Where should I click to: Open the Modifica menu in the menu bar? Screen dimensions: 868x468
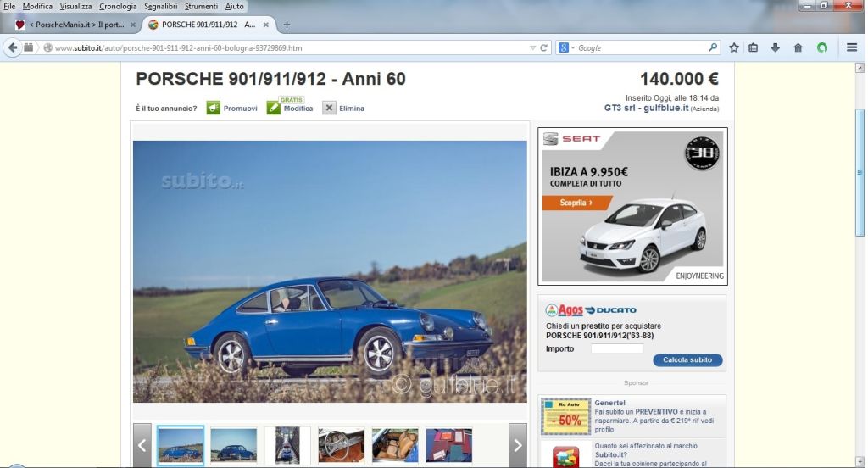coord(37,6)
